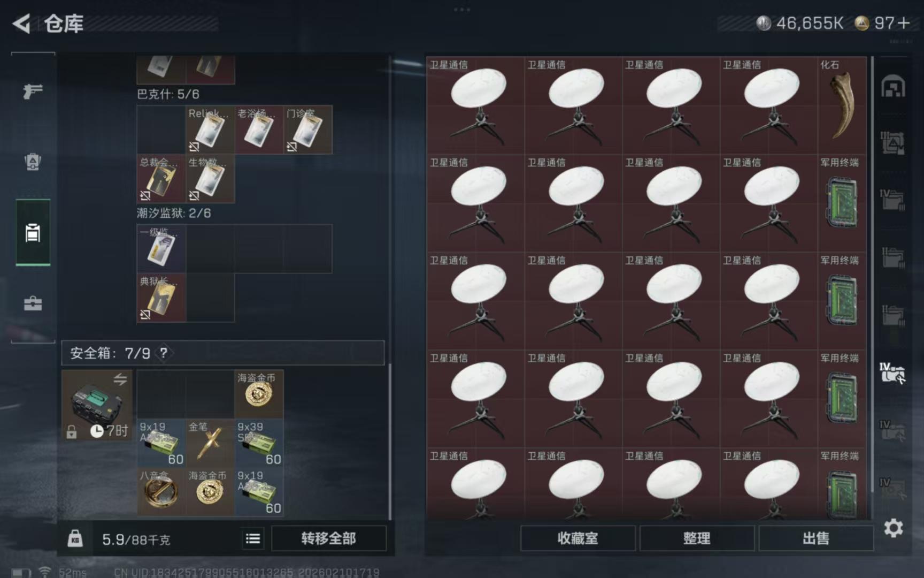Click the weight bag icon showing 5.9/88千克
Viewport: 924px width, 578px height.
point(75,538)
